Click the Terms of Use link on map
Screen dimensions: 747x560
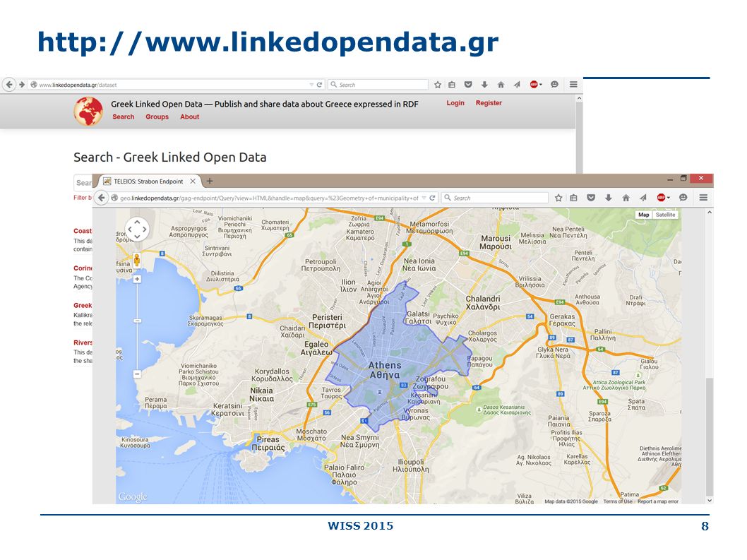pos(618,501)
